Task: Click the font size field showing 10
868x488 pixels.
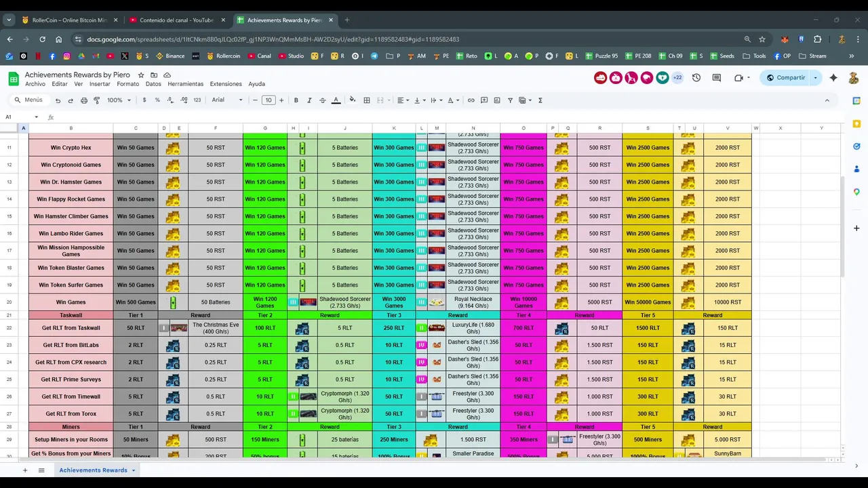Action: pos(269,100)
